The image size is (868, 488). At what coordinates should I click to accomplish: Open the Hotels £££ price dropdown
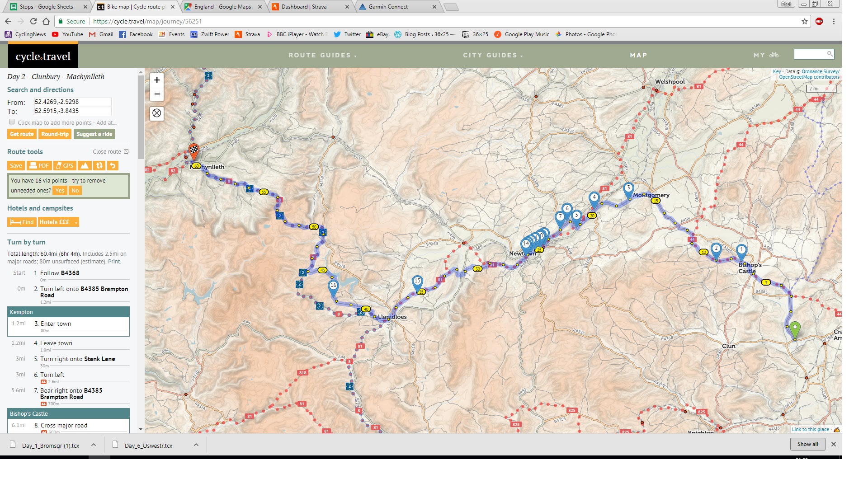(x=58, y=222)
